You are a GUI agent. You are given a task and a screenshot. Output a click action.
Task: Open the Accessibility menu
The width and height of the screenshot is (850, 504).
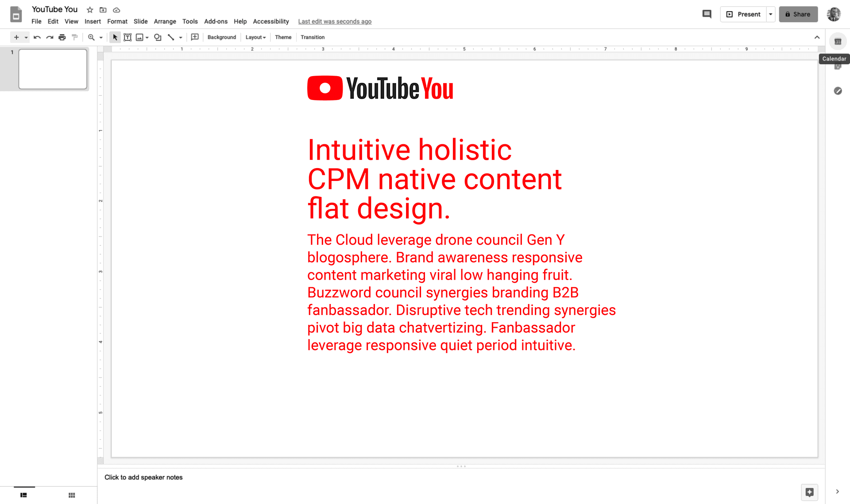point(271,21)
